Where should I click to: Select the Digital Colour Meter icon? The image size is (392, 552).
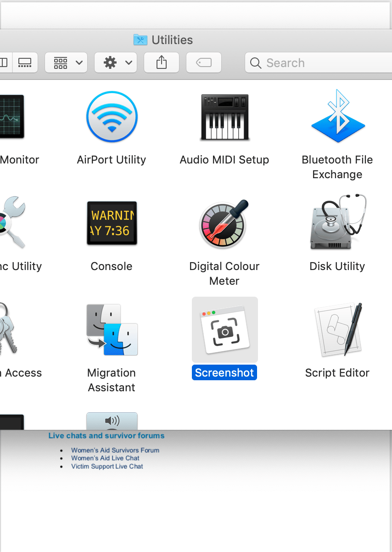pyautogui.click(x=224, y=224)
